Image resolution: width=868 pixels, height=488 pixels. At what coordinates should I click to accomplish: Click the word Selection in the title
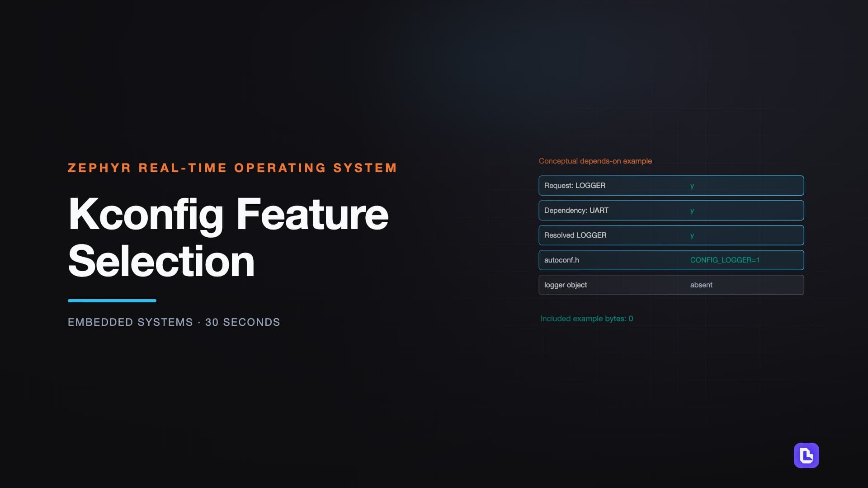[161, 261]
